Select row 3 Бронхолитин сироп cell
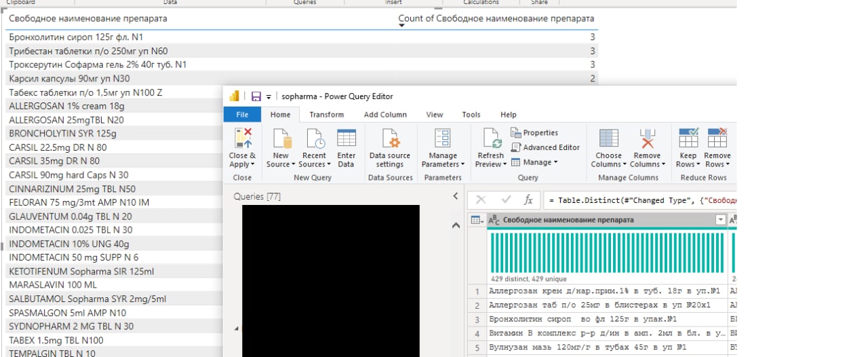Image resolution: width=868 pixels, height=357 pixels. [x=607, y=319]
